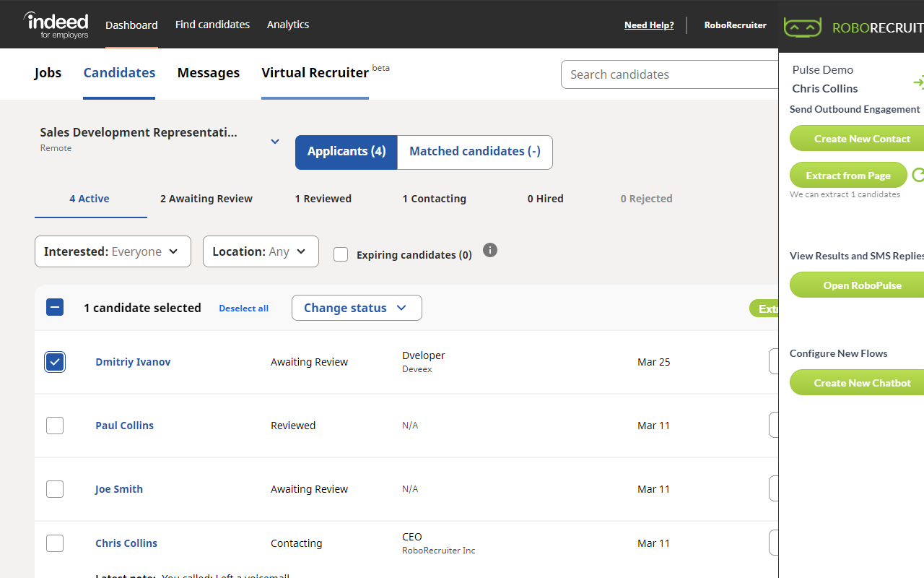Click the Indeed for employers logo
Viewport: 924px width, 578px height.
56,25
